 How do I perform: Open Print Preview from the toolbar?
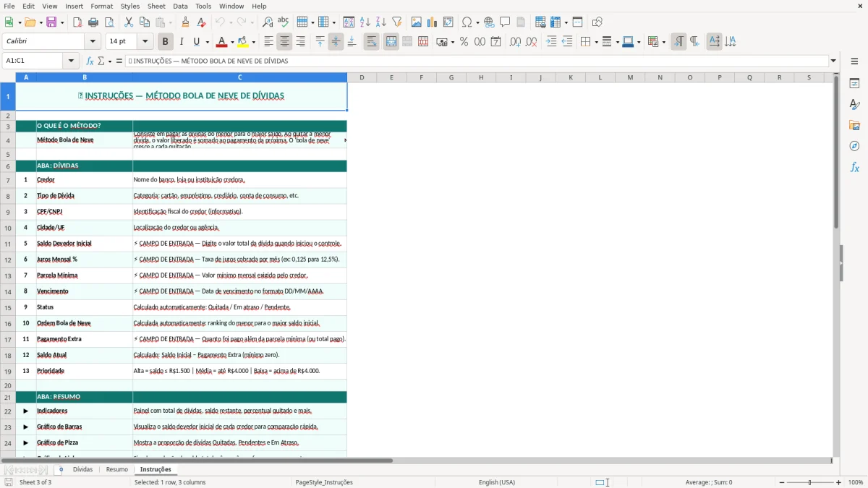coord(109,22)
